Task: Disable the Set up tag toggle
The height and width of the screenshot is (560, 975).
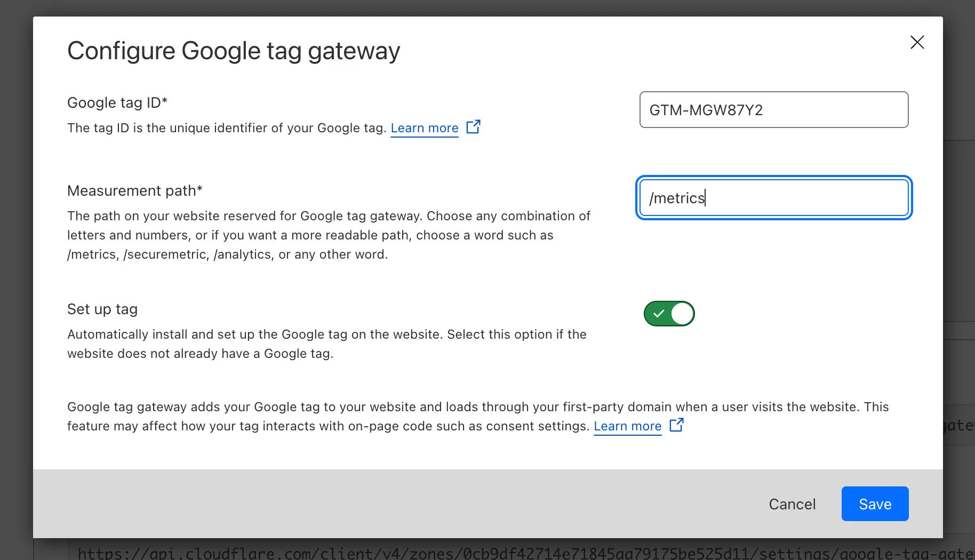Action: click(669, 314)
